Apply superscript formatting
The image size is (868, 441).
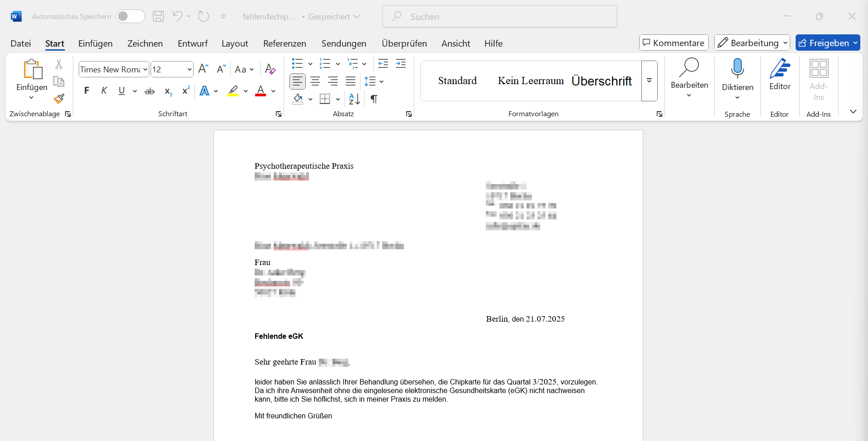[186, 91]
